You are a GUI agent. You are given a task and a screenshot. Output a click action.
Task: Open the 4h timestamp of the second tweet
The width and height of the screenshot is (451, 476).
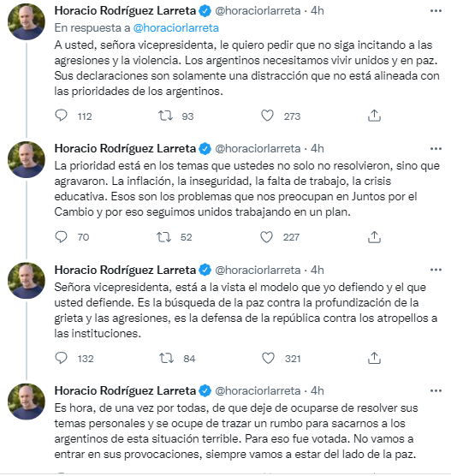[x=317, y=149]
